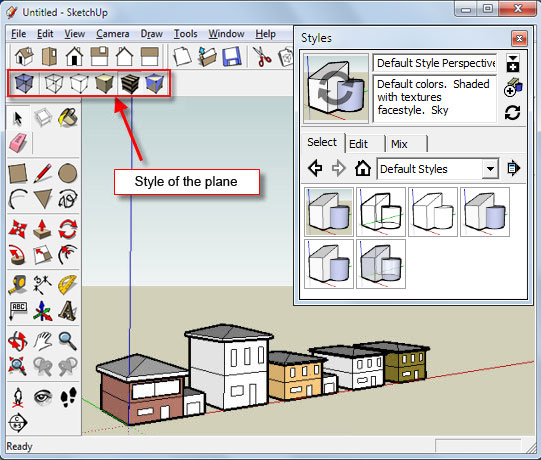This screenshot has width=541, height=460.
Task: Pick the Select arrow tool
Action: click(18, 118)
